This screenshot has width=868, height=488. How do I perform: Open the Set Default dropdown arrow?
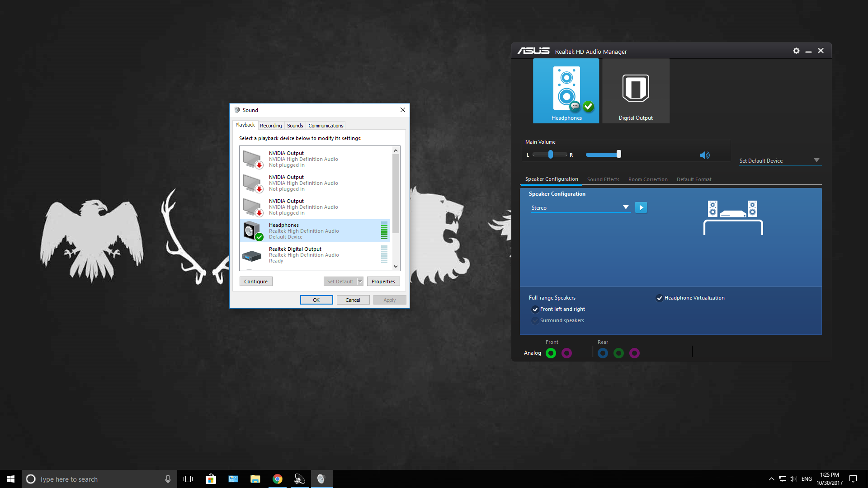(360, 282)
